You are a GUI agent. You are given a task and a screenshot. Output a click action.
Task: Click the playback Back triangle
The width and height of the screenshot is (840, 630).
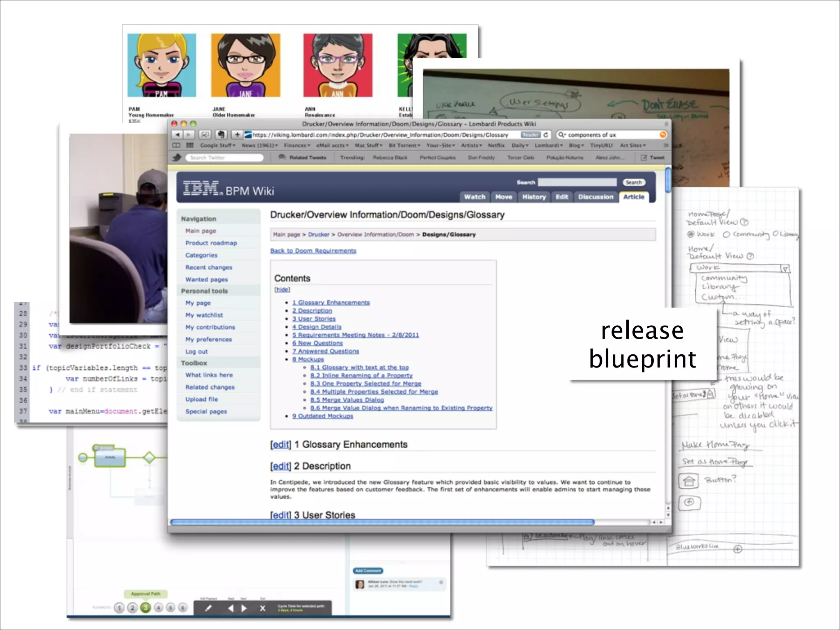point(231,608)
